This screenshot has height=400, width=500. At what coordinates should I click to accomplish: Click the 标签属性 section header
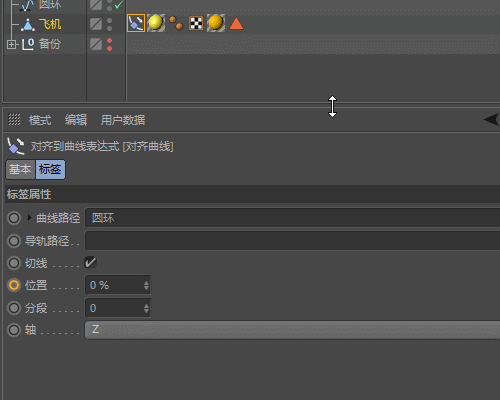252,194
